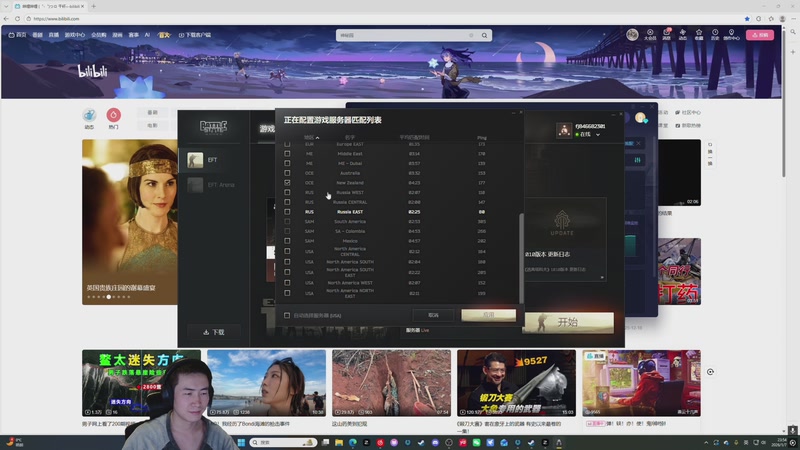The width and height of the screenshot is (800, 450).
Task: Check the Australia server checkbox
Action: [x=287, y=173]
